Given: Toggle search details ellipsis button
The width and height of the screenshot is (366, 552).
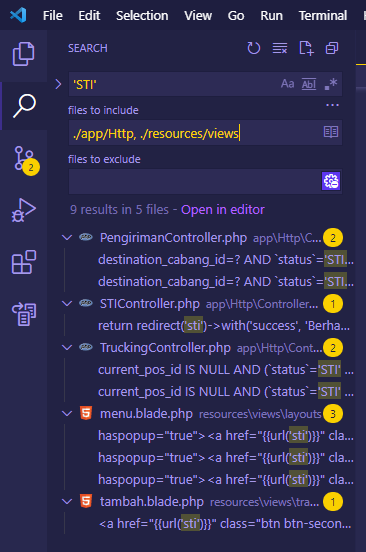Looking at the screenshot, I should pyautogui.click(x=332, y=105).
